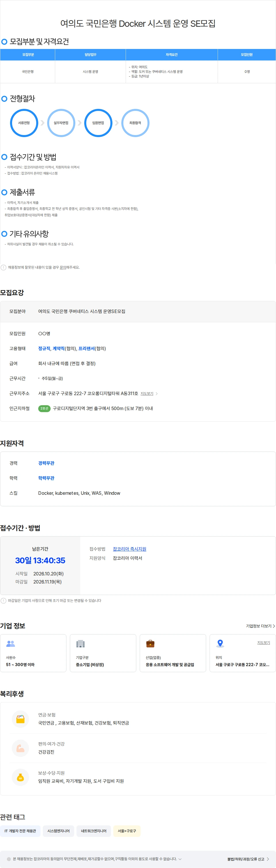Click the 주5일(월~금) working hours text
The width and height of the screenshot is (276, 868).
click(52, 378)
